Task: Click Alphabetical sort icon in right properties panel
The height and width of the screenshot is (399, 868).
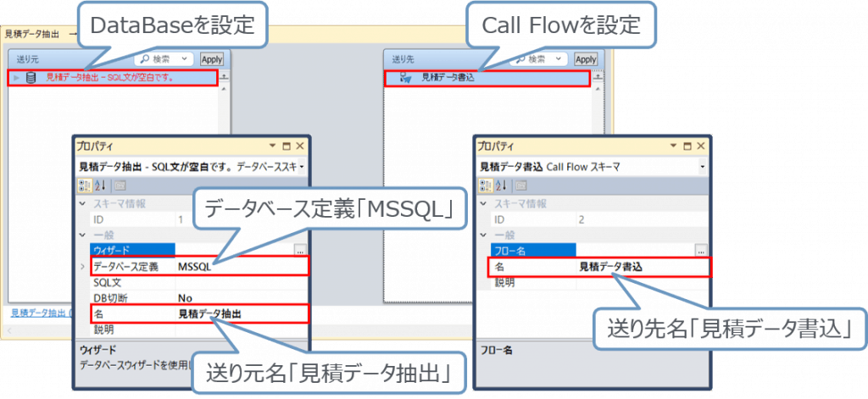Action: [x=500, y=186]
